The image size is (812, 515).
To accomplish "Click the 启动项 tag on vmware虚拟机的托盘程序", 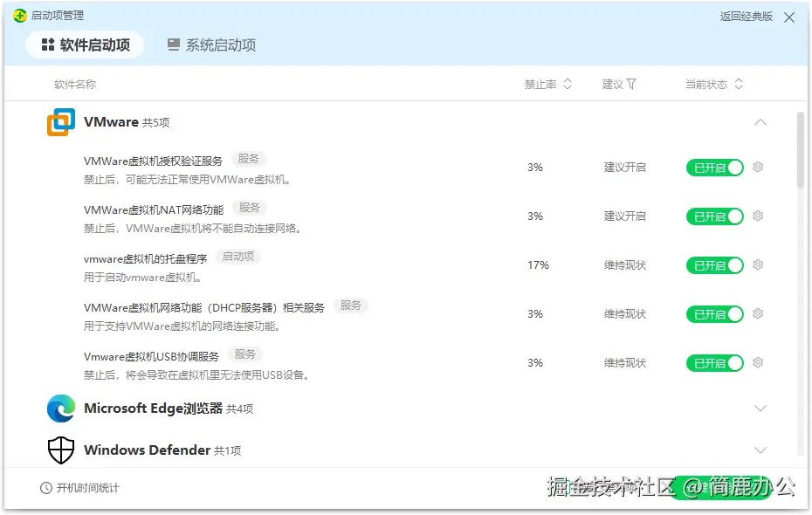I will tap(238, 257).
